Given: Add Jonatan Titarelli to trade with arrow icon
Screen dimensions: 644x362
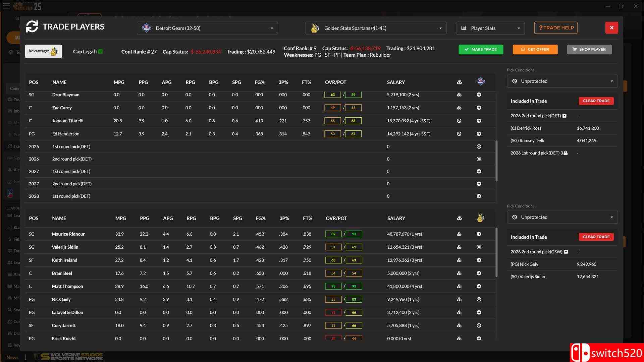Looking at the screenshot, I should [479, 121].
